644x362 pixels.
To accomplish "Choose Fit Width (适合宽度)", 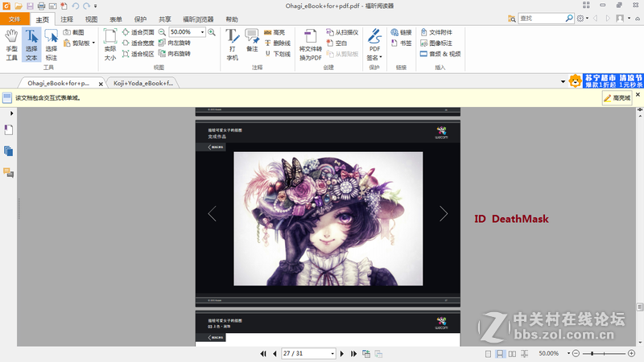I will (x=138, y=43).
